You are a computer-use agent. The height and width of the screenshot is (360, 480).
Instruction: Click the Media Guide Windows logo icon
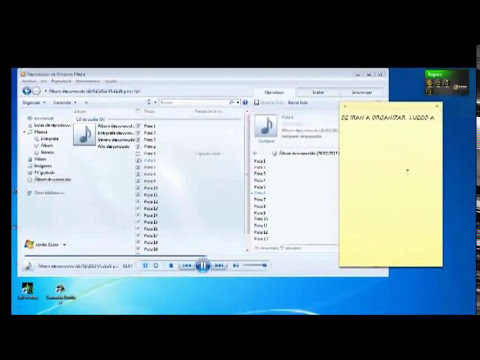[x=29, y=244]
